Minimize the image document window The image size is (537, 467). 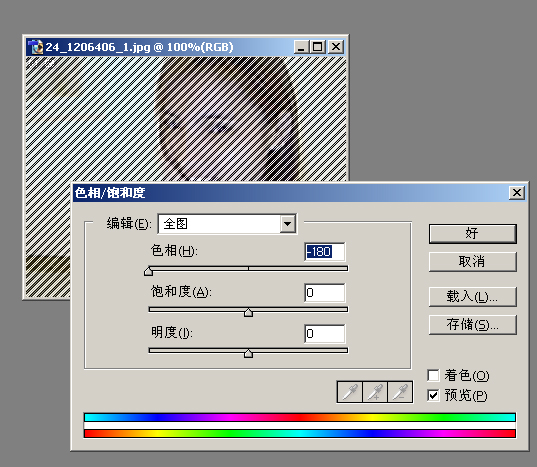click(301, 47)
